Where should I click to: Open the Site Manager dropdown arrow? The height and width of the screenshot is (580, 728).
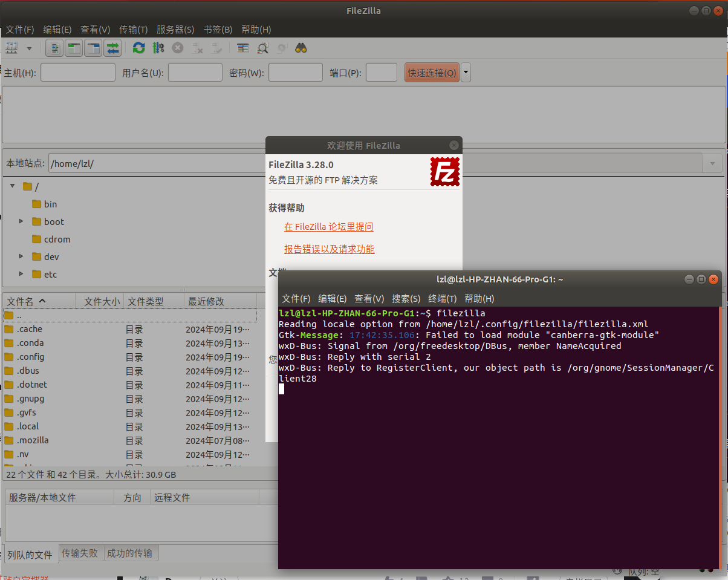click(x=28, y=48)
